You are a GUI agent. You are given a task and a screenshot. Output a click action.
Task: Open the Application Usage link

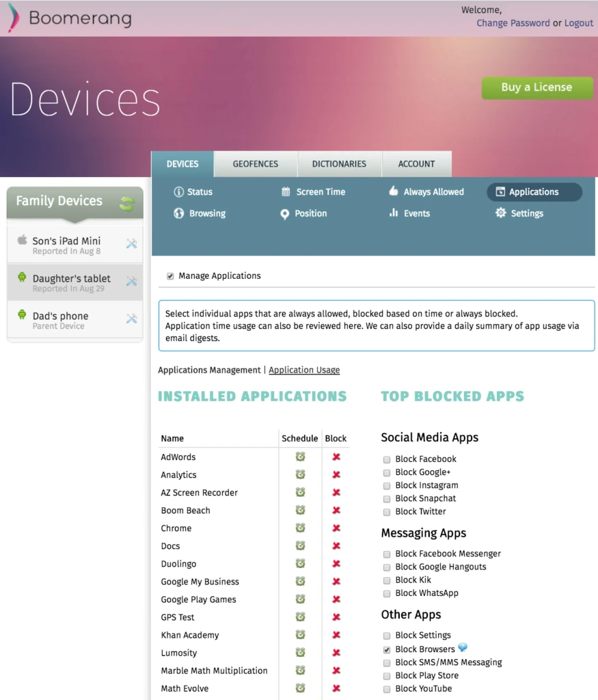coord(303,370)
